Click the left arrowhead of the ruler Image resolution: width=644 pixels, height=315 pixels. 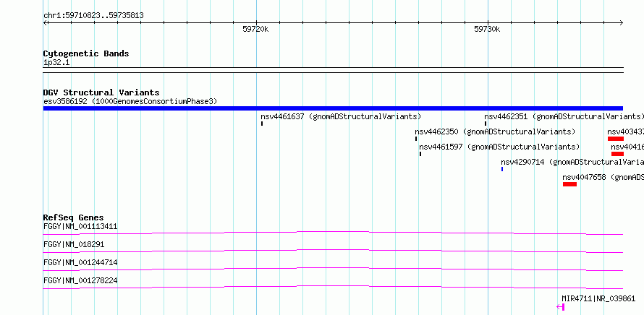[45, 23]
